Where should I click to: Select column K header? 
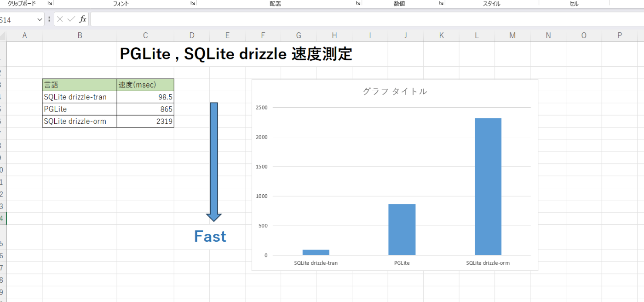tap(441, 35)
